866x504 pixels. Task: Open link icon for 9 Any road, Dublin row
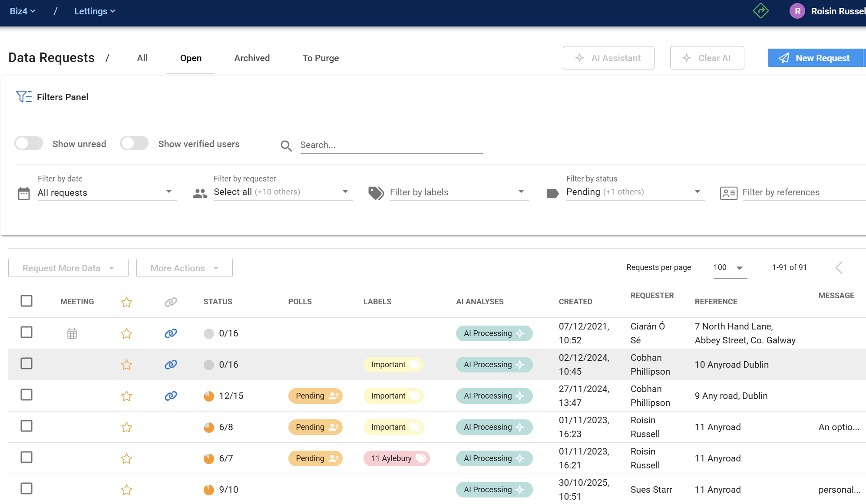click(x=171, y=396)
